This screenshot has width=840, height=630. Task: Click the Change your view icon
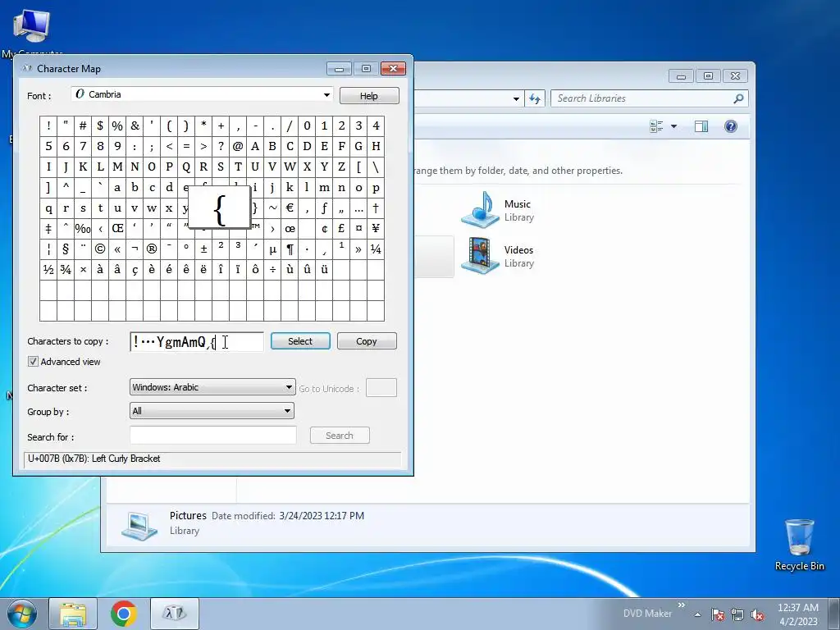coord(656,126)
